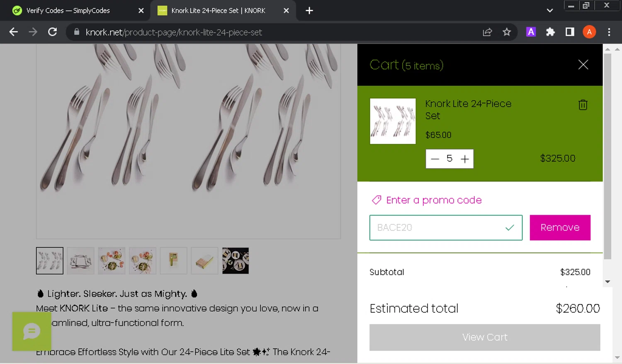
Task: Close the Verify Codes tab
Action: pos(141,11)
